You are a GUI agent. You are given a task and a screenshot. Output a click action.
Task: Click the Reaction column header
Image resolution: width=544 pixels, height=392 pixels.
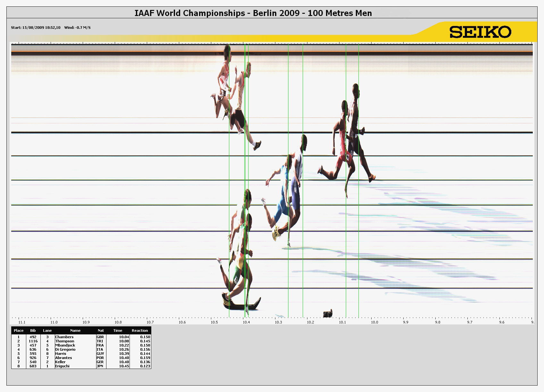(x=140, y=331)
